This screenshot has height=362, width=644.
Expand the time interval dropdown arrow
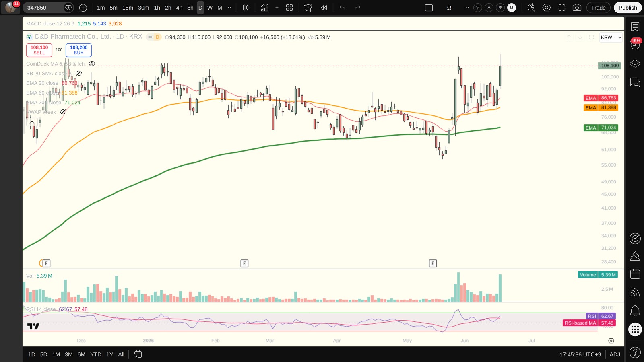pos(229,8)
